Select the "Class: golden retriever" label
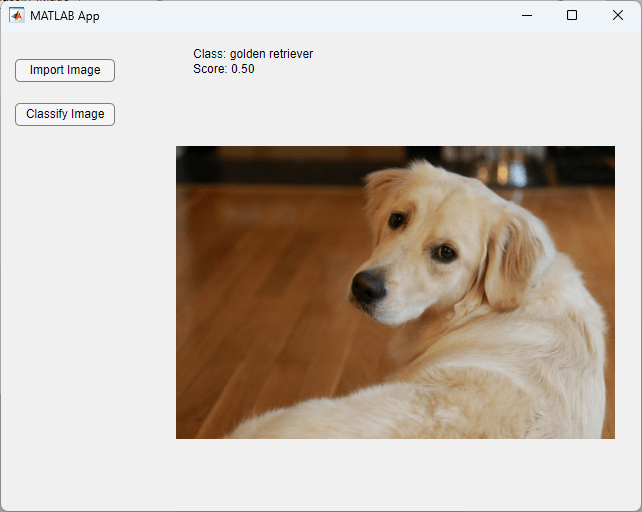The width and height of the screenshot is (642, 512). click(253, 54)
